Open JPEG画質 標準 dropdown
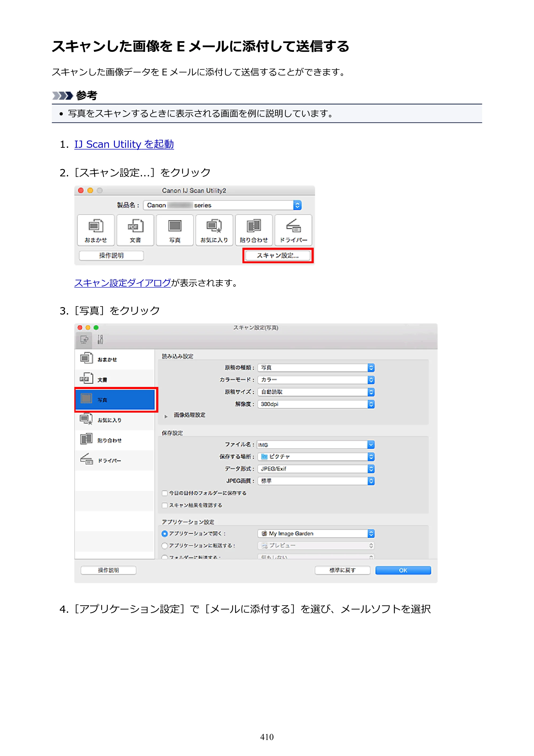This screenshot has height=756, width=534. click(316, 481)
